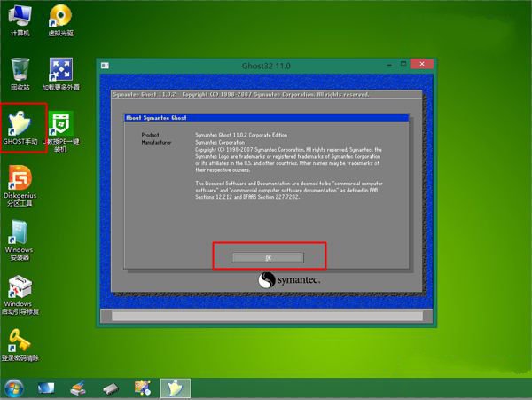The height and width of the screenshot is (400, 532).
Task: Open the brush and drive taskbar icon
Action: click(78, 388)
